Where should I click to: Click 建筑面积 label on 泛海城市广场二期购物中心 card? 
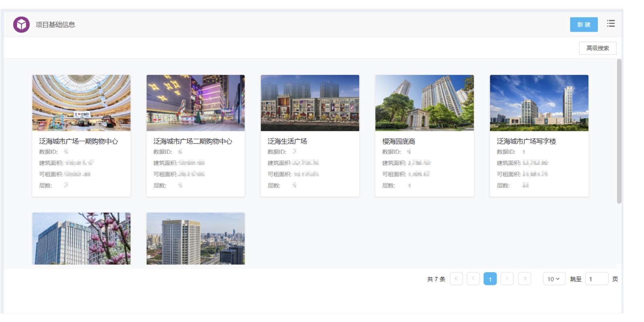click(x=165, y=163)
